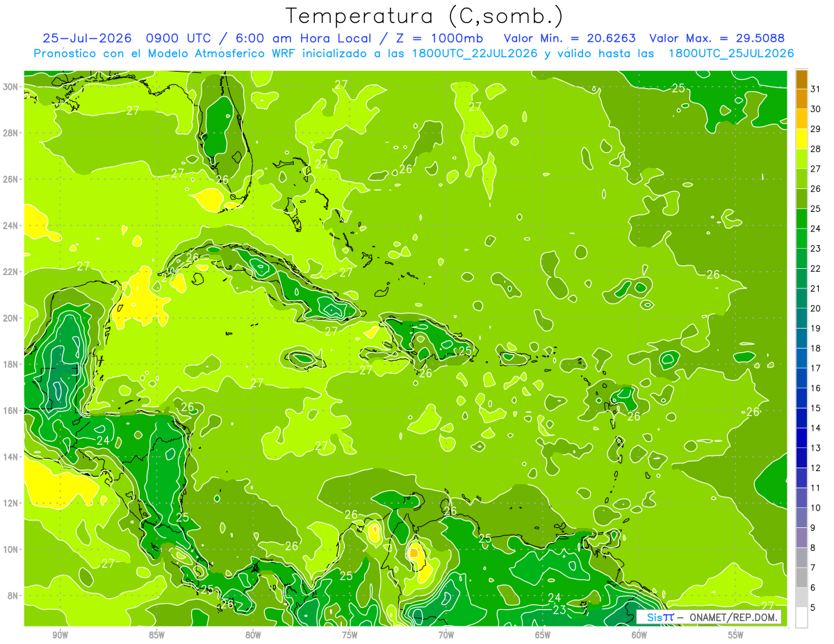834x644 pixels.
Task: Click the 12N latitude axis label
Action: coord(11,503)
